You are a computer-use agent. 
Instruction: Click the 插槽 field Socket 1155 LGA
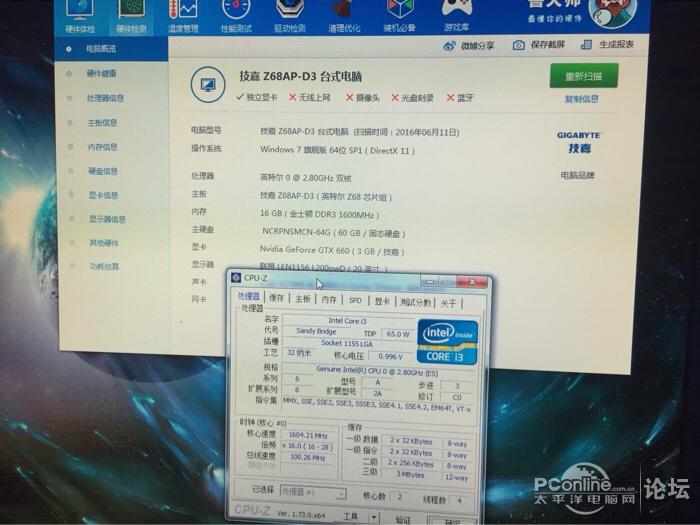pyautogui.click(x=347, y=343)
